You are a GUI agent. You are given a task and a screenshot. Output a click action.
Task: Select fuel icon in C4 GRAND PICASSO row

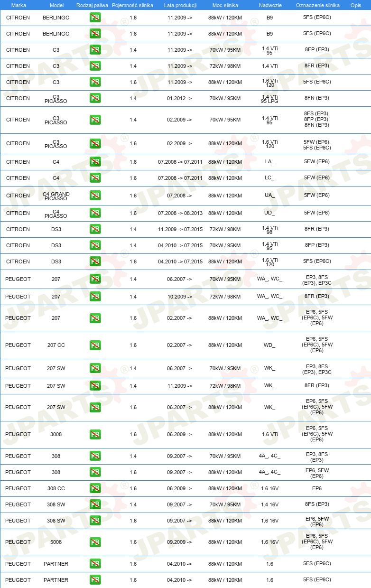pos(95,196)
